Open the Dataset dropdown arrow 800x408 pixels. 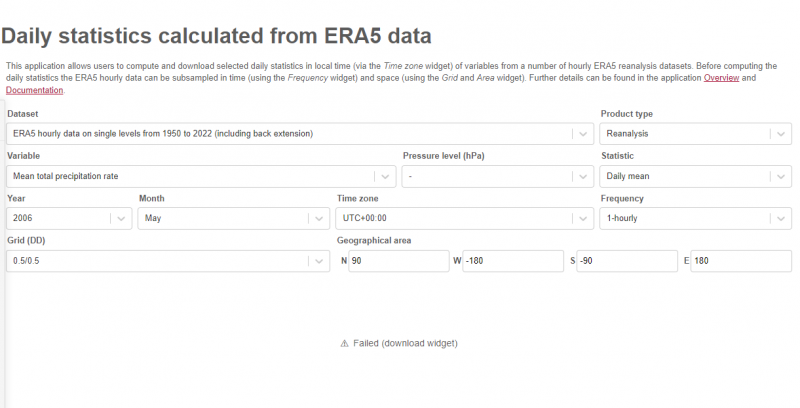click(581, 134)
